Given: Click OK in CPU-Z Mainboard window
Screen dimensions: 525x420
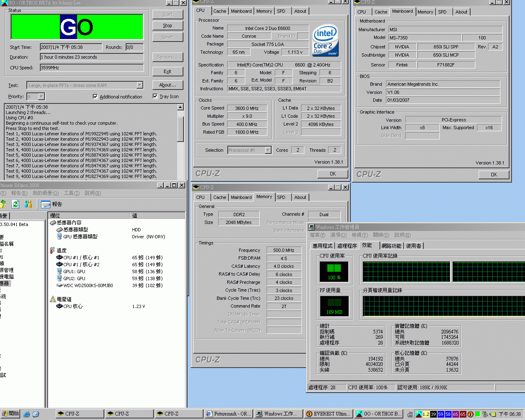Looking at the screenshot, I should (494, 175).
